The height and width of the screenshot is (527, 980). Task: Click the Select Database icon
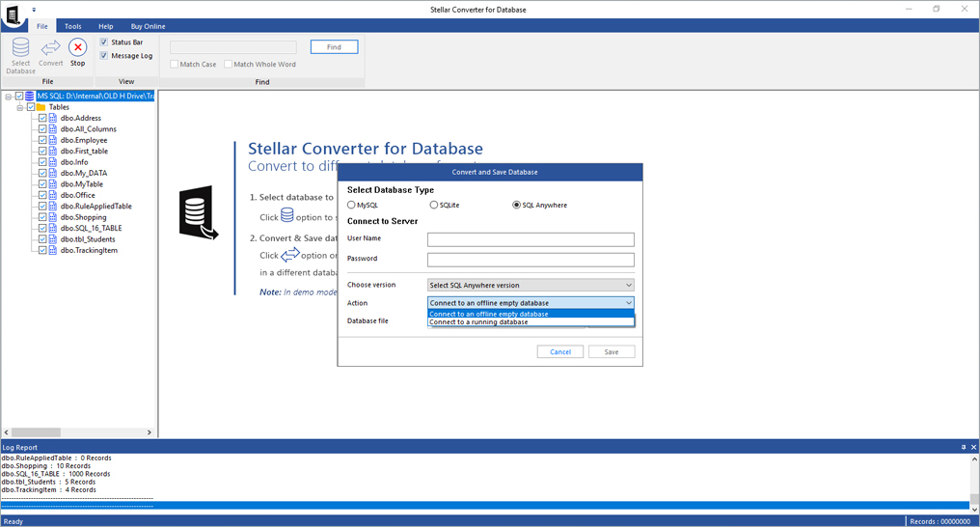coord(20,47)
